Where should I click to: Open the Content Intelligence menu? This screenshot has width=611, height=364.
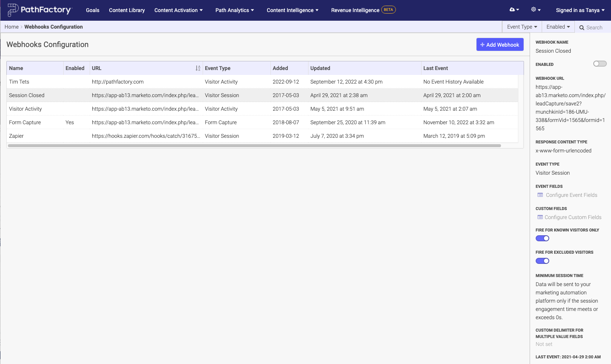pyautogui.click(x=292, y=10)
